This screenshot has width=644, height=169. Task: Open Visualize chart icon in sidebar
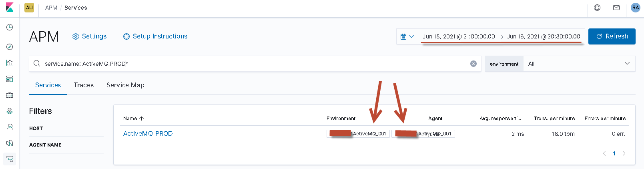(x=10, y=63)
